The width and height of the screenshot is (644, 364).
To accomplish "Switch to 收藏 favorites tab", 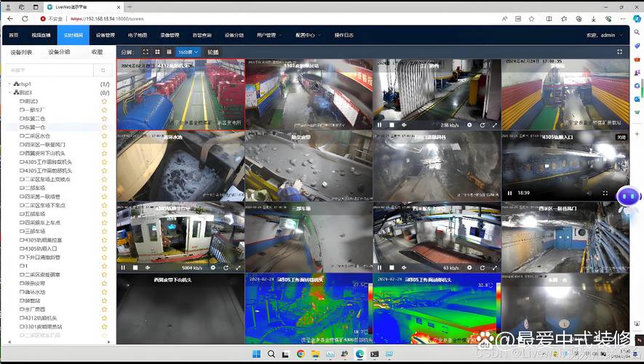I will point(98,52).
